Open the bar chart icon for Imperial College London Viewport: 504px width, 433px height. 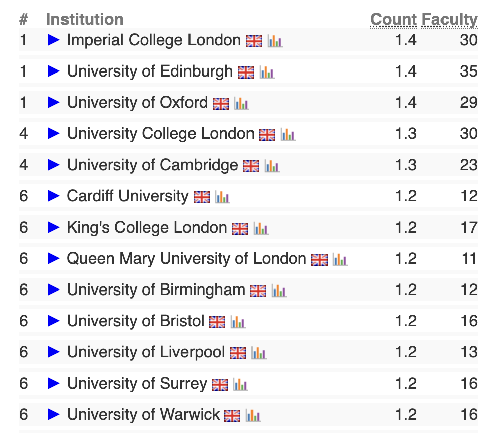tap(275, 41)
